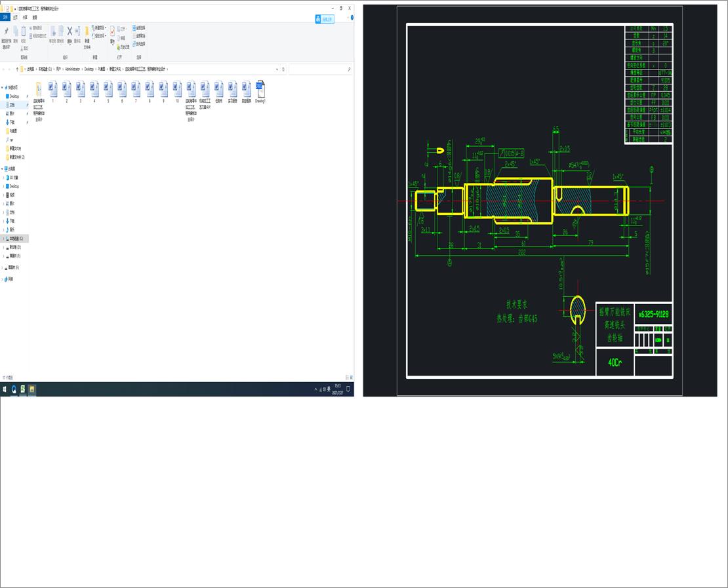Screen dimensions: 728x588
Task: Select Word document named 3
Action: click(80, 92)
